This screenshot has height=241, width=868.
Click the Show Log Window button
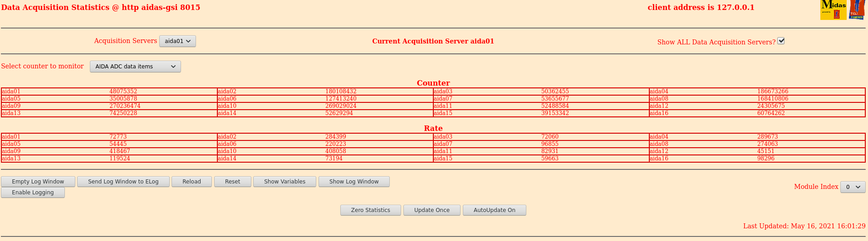(x=354, y=182)
